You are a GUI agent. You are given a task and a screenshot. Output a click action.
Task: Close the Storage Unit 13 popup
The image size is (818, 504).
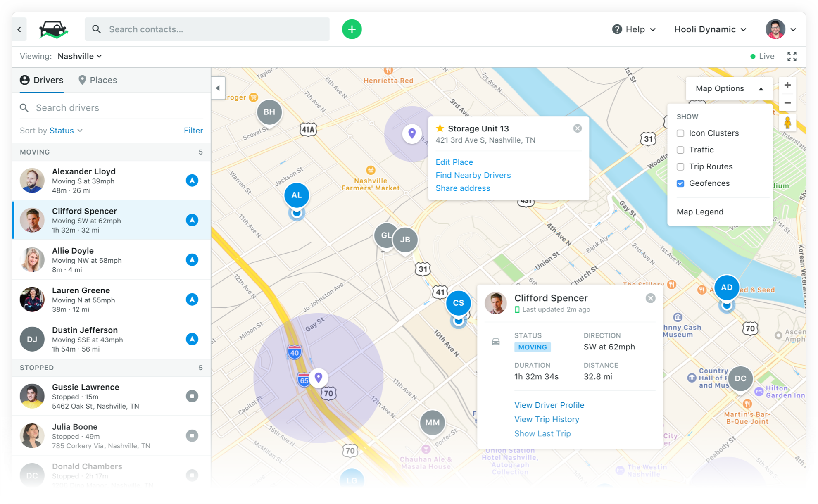pyautogui.click(x=578, y=128)
